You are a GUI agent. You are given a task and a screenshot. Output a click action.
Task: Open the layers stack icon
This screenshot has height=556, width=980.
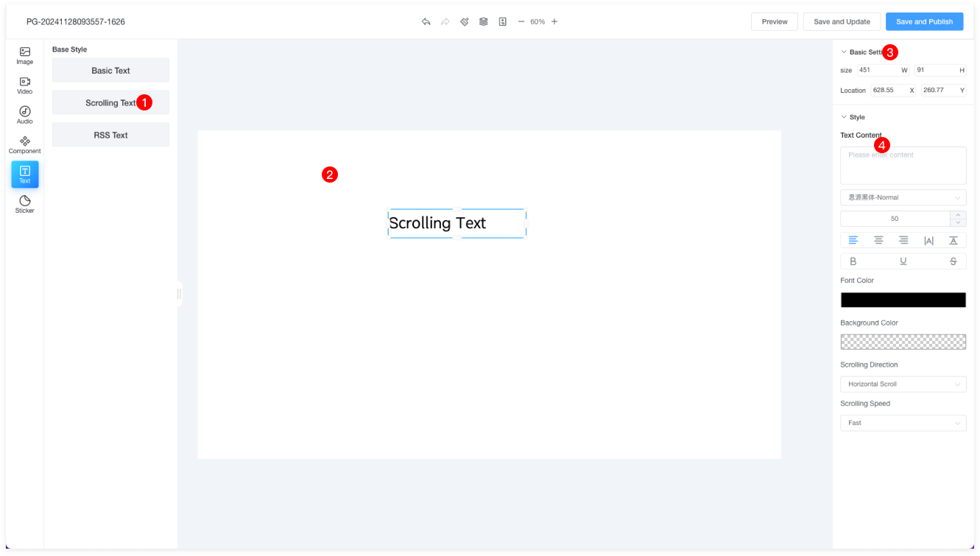[x=483, y=21]
